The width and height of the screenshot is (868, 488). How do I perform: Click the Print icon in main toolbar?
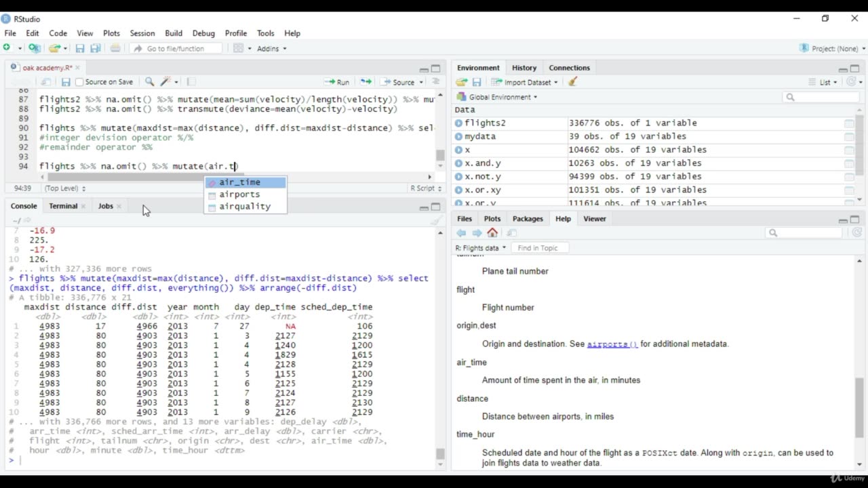click(115, 48)
